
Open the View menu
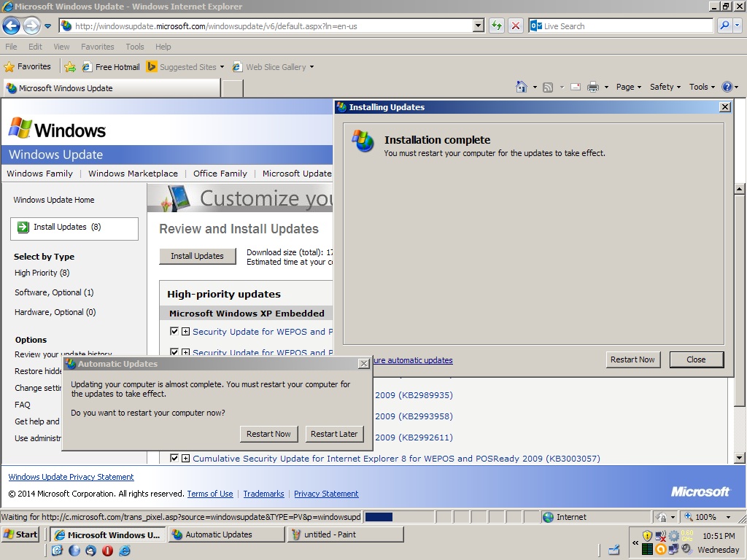click(61, 47)
